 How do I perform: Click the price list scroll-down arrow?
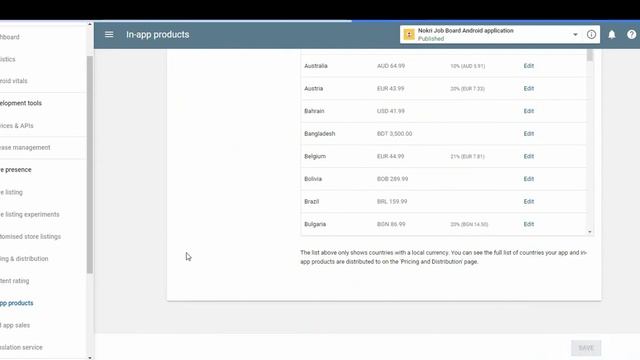pyautogui.click(x=590, y=232)
